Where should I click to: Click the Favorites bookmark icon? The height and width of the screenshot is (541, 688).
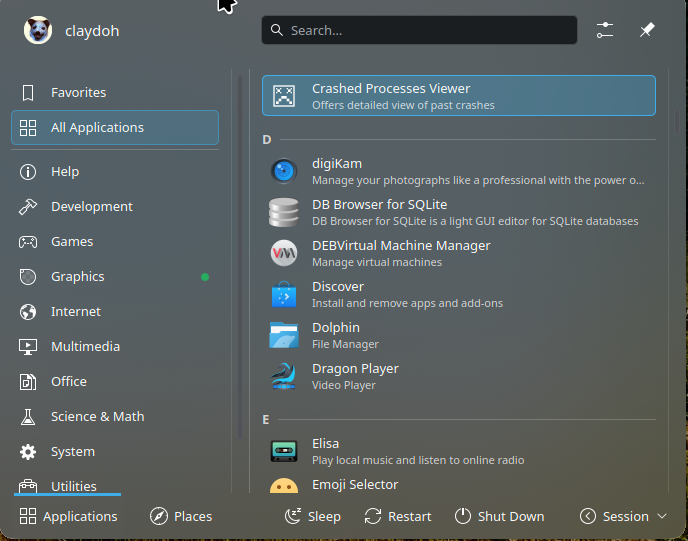(28, 93)
